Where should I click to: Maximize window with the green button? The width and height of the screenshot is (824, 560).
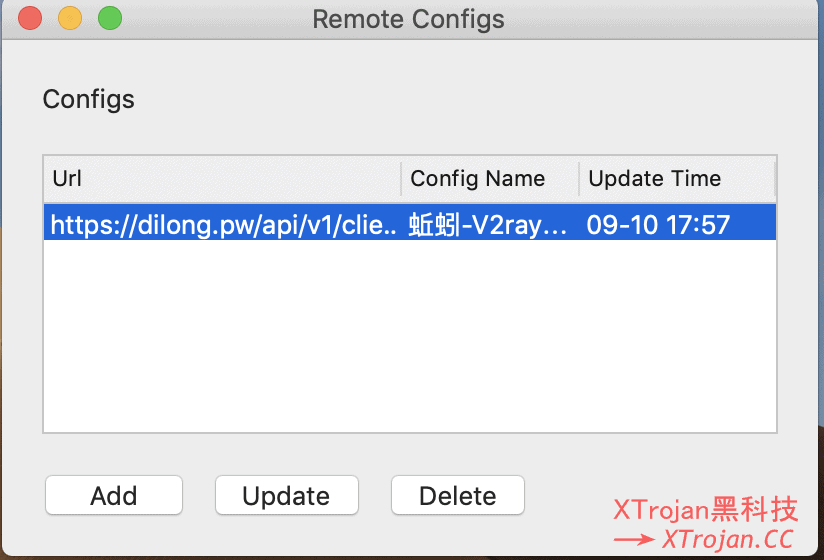(110, 18)
